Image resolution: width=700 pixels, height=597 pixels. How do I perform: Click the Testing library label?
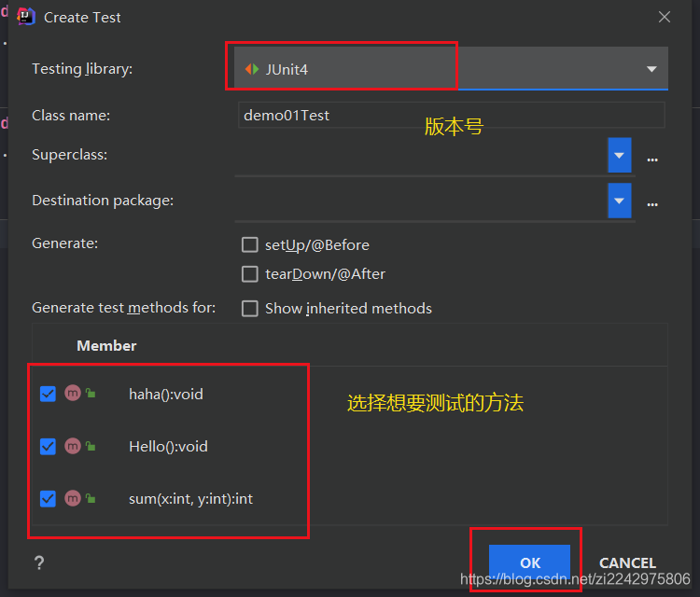(82, 69)
